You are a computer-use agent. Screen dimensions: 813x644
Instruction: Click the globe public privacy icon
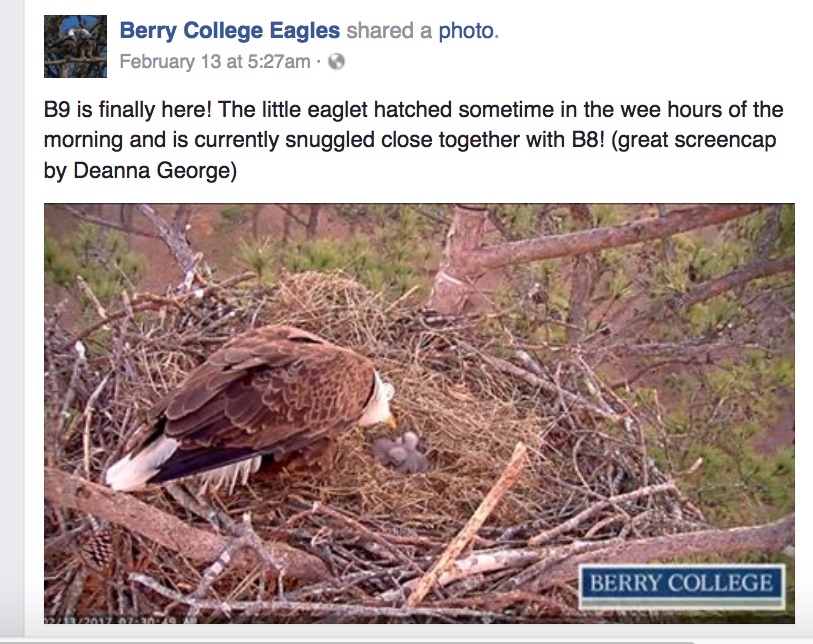tap(337, 62)
